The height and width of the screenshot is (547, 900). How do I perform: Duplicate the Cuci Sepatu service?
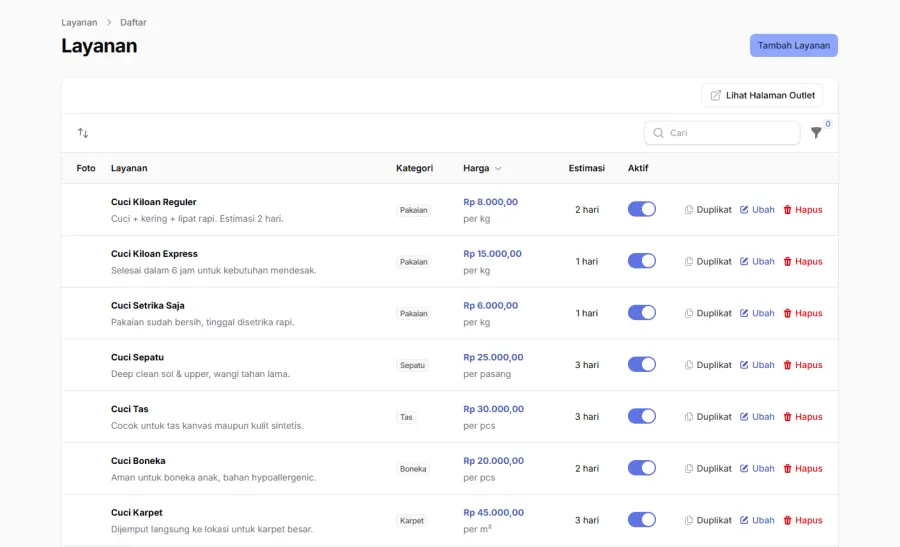click(x=708, y=364)
